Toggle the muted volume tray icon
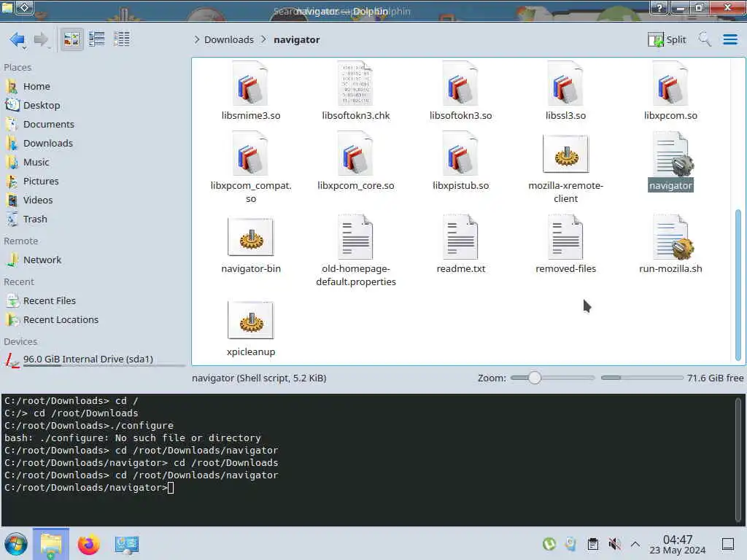 [x=614, y=544]
